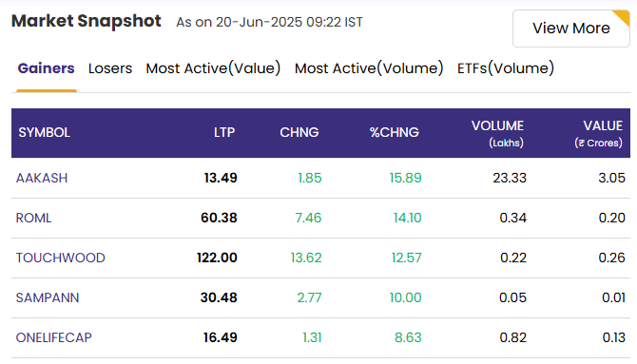The width and height of the screenshot is (637, 364).
Task: Open the View More button
Action: 571,29
